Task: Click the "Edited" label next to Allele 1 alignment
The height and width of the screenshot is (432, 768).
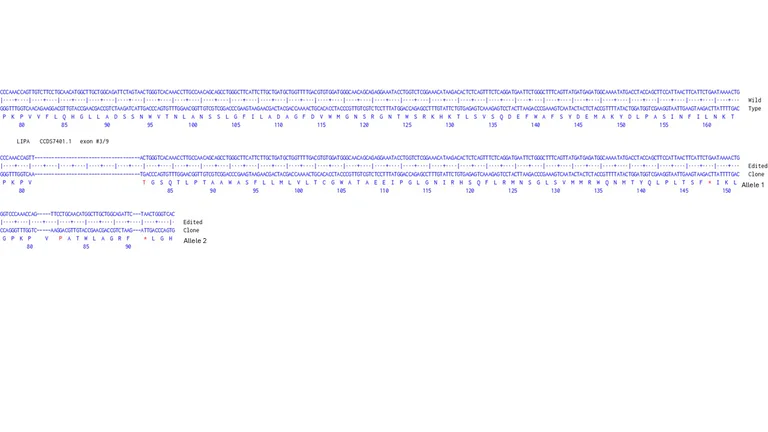Action: pos(758,167)
